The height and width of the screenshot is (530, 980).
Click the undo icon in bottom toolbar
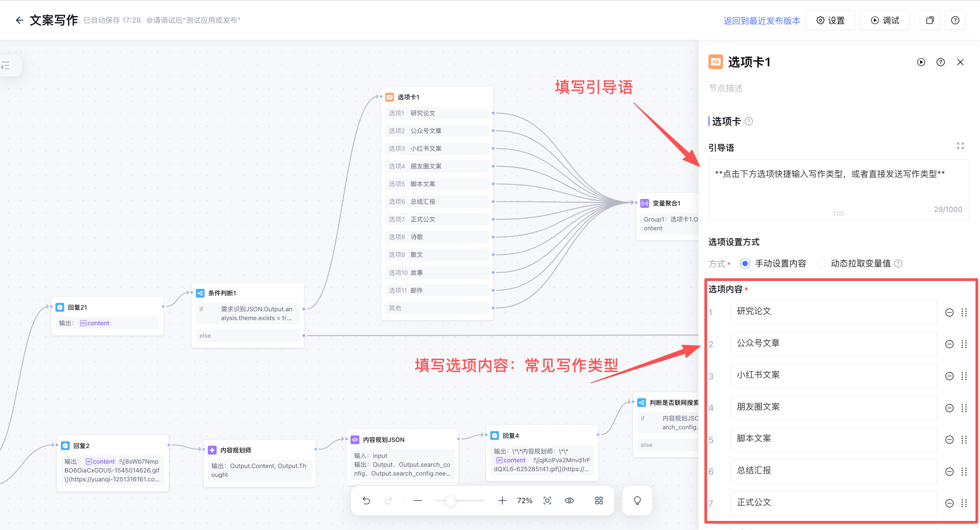[x=366, y=500]
